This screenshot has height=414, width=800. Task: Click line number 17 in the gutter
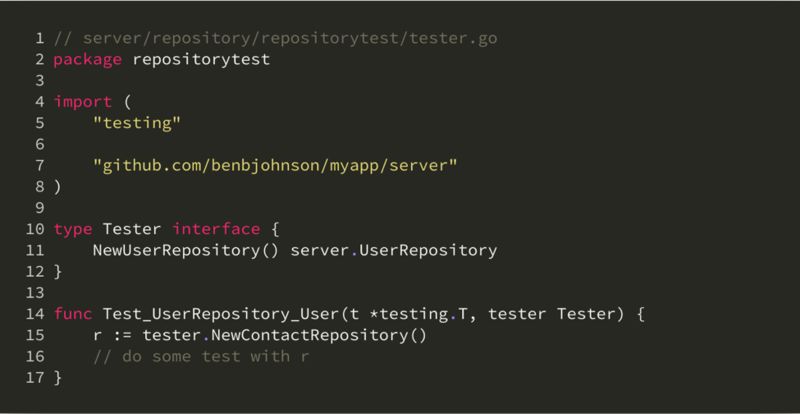35,378
